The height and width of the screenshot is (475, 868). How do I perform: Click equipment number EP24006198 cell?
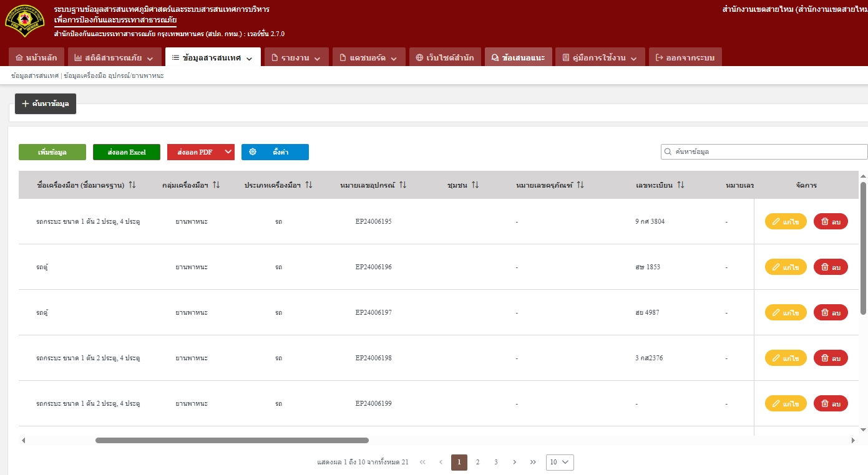(x=374, y=358)
